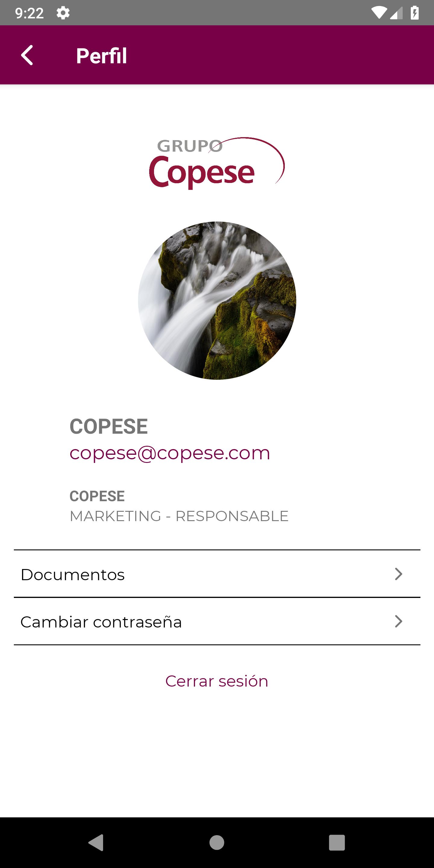The image size is (434, 868).
Task: Open the Cambiar contraseña menu row
Action: tap(217, 621)
